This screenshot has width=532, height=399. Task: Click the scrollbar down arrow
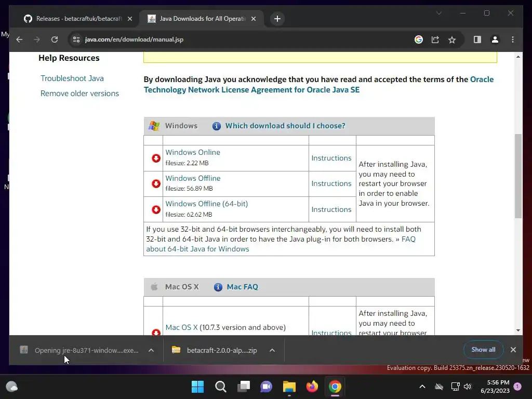[x=518, y=330]
